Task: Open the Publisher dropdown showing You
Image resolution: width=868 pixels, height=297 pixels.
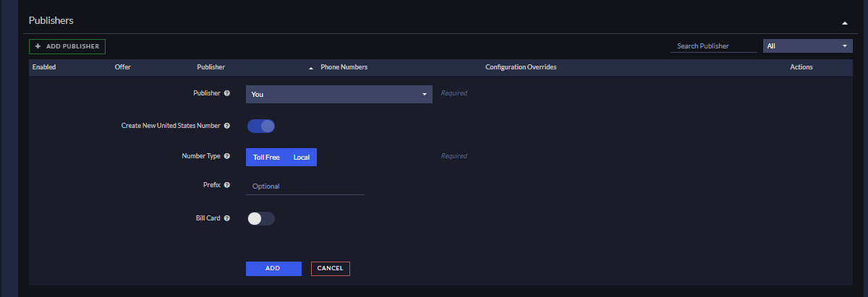Action: (x=339, y=95)
